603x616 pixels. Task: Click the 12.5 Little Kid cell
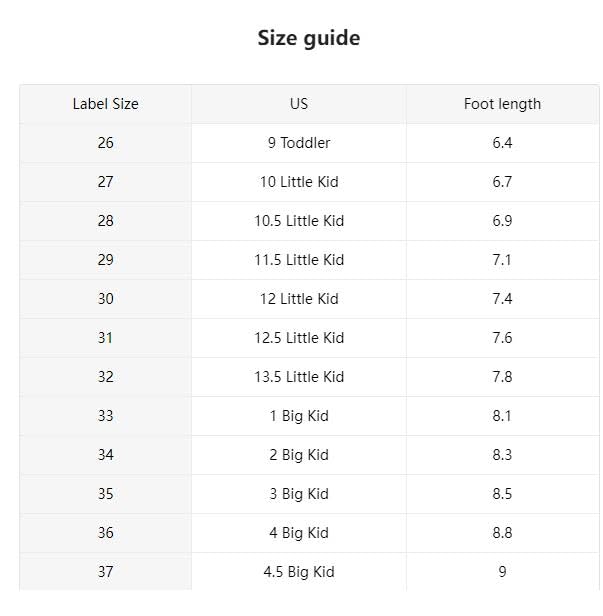298,338
